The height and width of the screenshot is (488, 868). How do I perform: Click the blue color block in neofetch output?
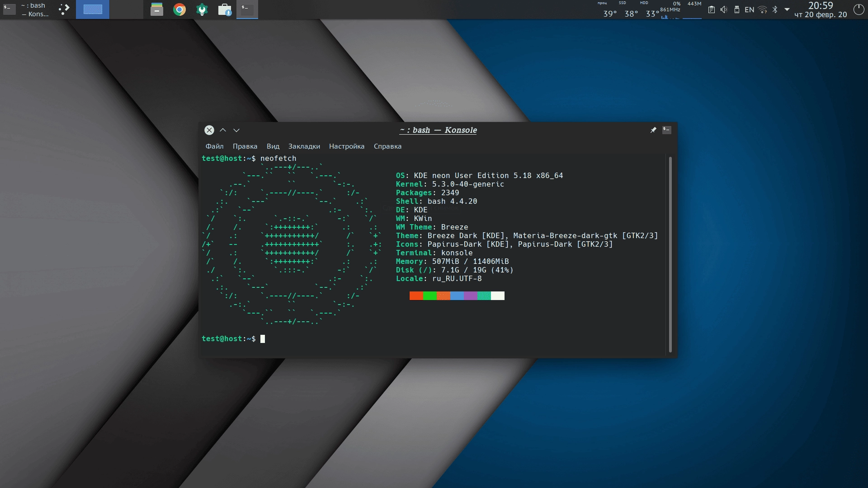click(x=457, y=296)
